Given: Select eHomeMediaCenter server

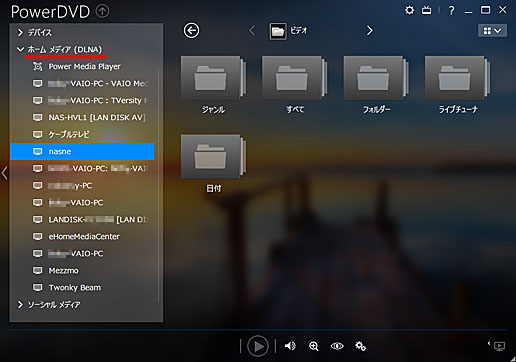Looking at the screenshot, I should [84, 236].
